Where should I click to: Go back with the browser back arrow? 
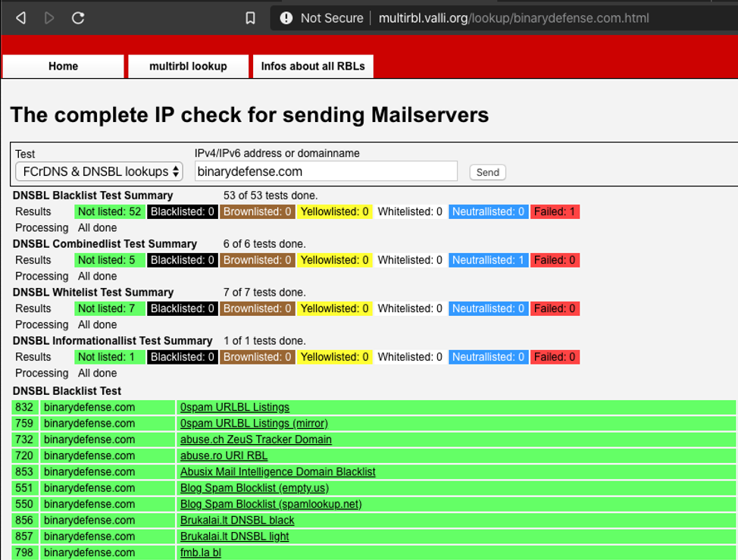pos(20,18)
